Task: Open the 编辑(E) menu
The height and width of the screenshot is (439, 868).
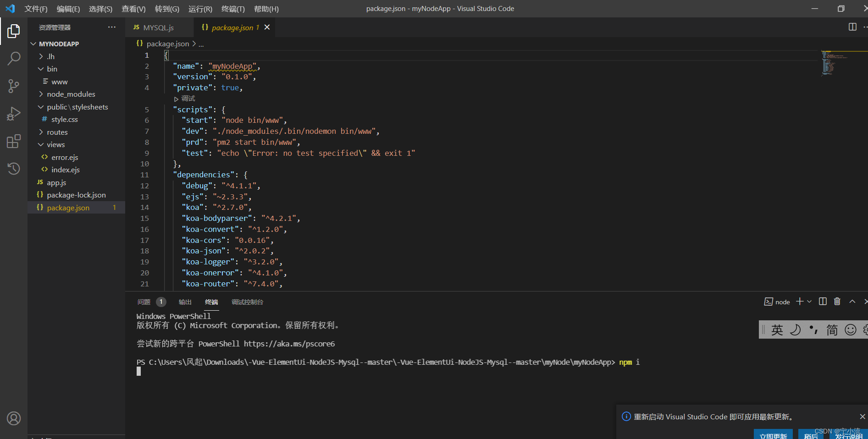Action: pyautogui.click(x=68, y=9)
